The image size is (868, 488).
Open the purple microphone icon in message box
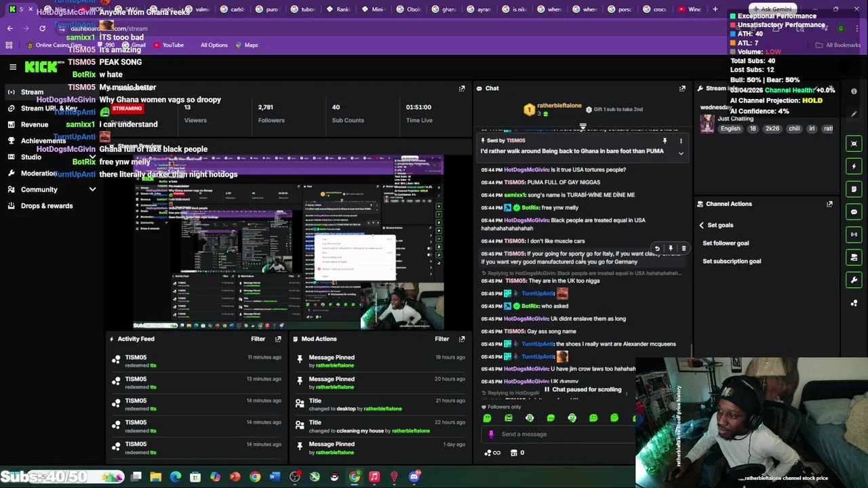[491, 434]
